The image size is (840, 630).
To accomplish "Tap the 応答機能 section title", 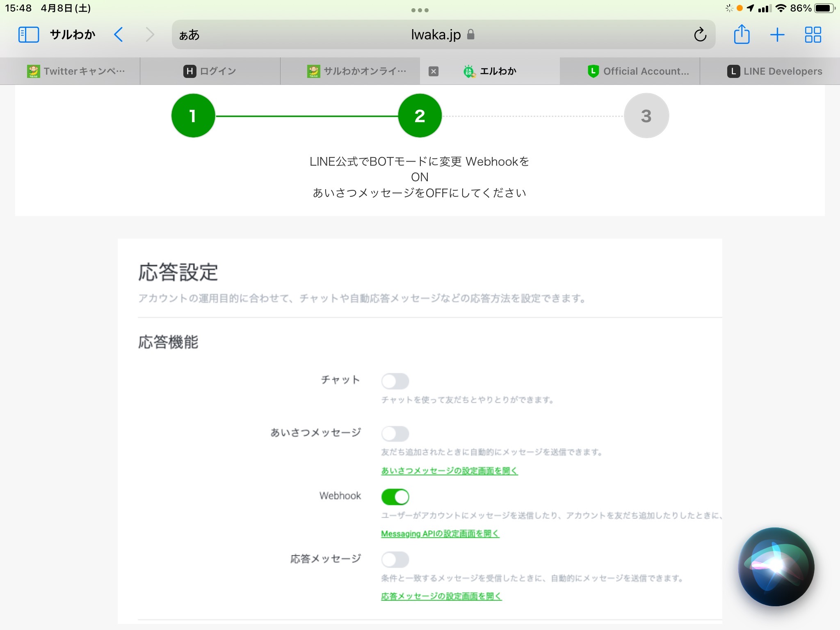I will [168, 342].
